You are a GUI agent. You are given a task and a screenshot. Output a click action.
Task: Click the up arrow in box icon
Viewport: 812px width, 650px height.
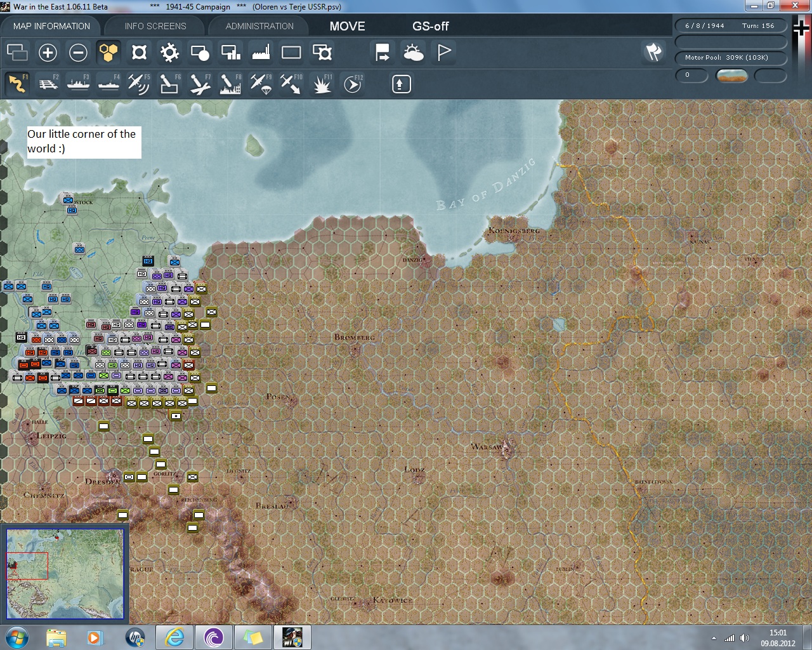[x=401, y=84]
